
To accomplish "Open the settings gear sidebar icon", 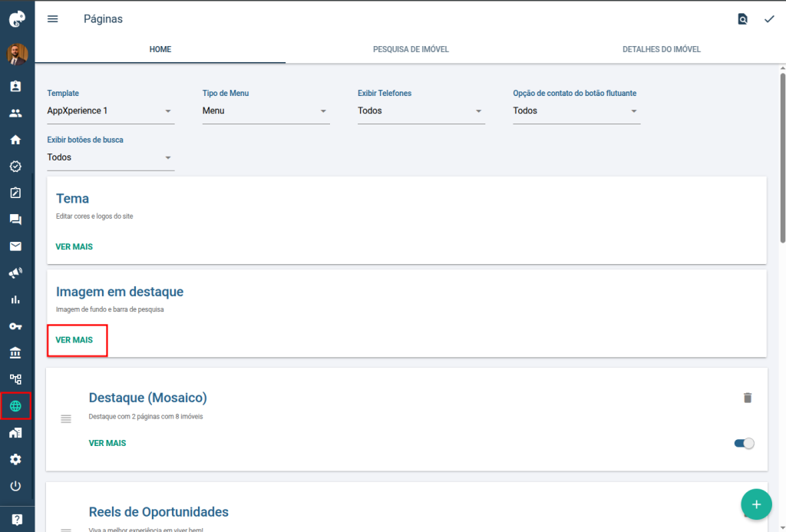I will coord(15,459).
